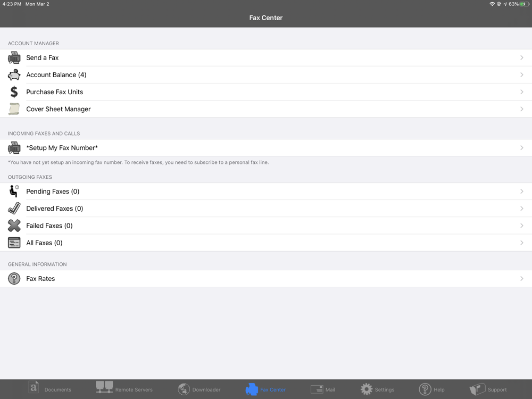The image size is (532, 399).
Task: Click the piggy bank Account Balance icon
Action: [14, 74]
